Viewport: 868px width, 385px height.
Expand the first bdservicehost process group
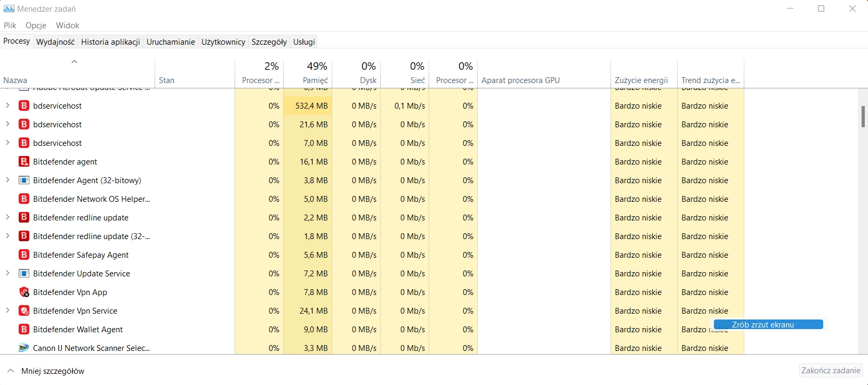coord(7,105)
